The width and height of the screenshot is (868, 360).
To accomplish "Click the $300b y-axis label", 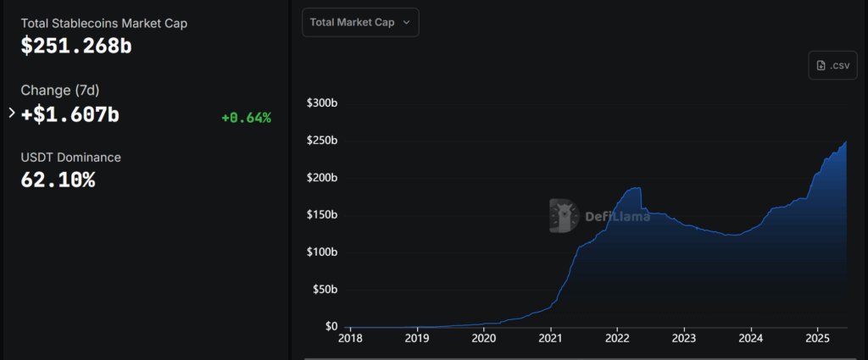I will point(322,103).
